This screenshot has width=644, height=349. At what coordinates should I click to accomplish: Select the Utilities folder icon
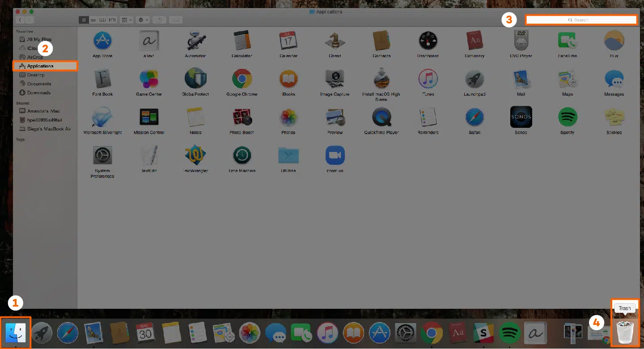tap(288, 156)
